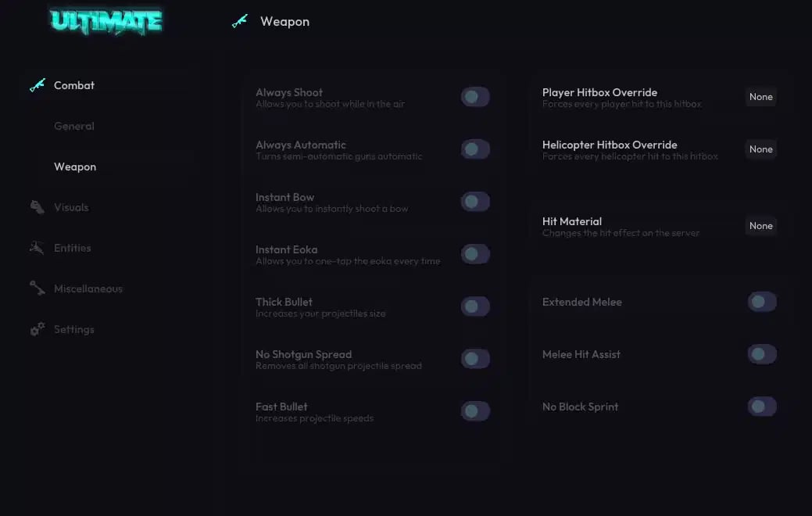Click the Miscellaneous key icon
Image resolution: width=812 pixels, height=516 pixels.
click(37, 288)
